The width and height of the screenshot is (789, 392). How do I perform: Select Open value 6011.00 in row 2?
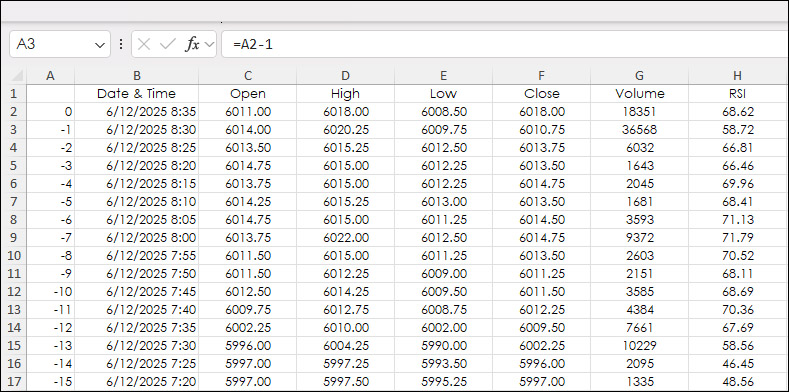coord(248,112)
